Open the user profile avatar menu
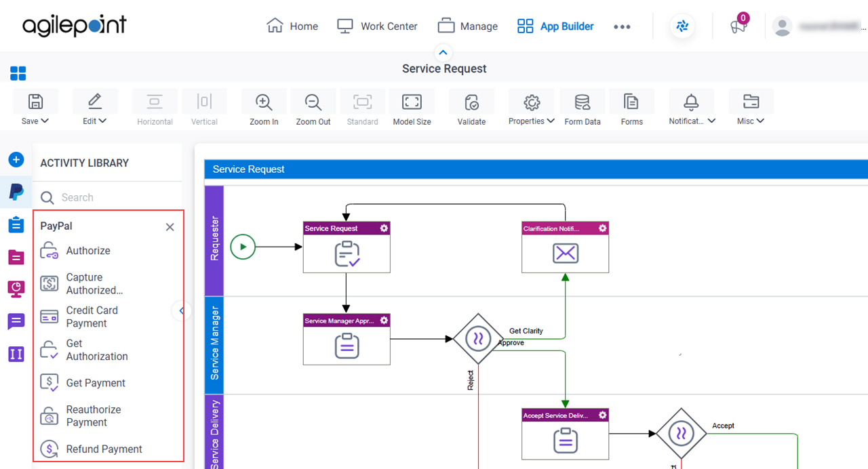 [x=783, y=26]
